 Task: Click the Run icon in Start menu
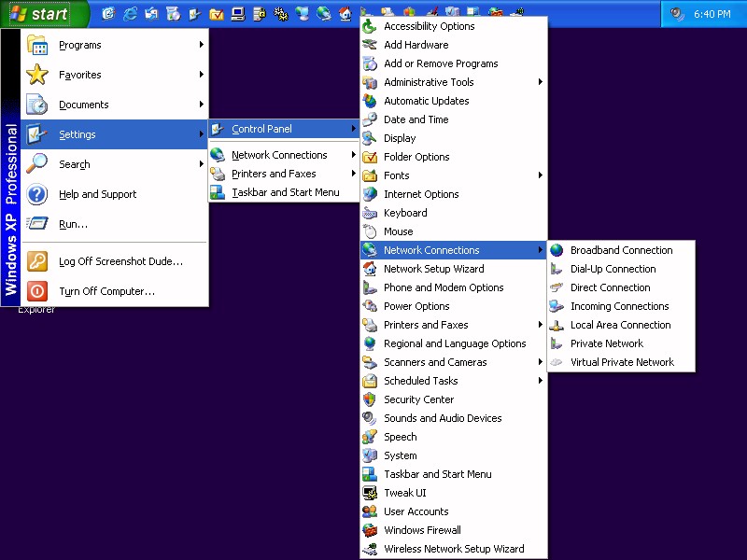(37, 224)
